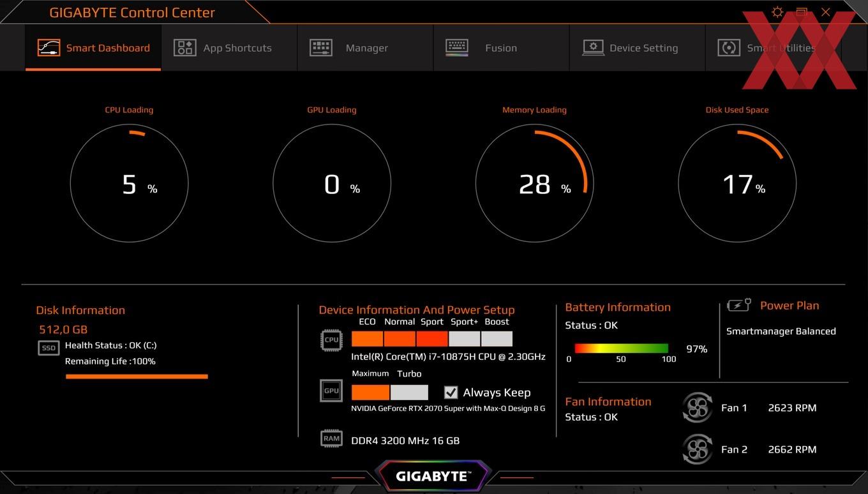Click the GIGABYTE logo badge at bottom

coord(432,476)
